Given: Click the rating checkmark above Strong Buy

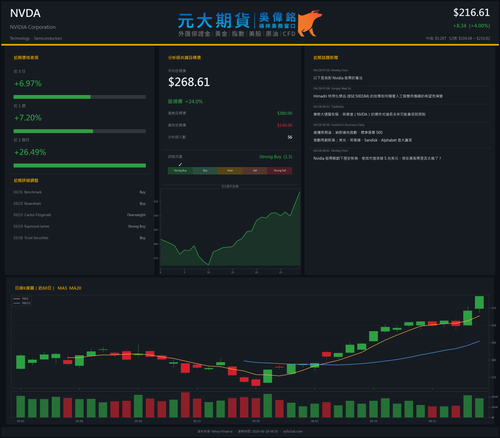Looking at the screenshot, I should coord(180,164).
